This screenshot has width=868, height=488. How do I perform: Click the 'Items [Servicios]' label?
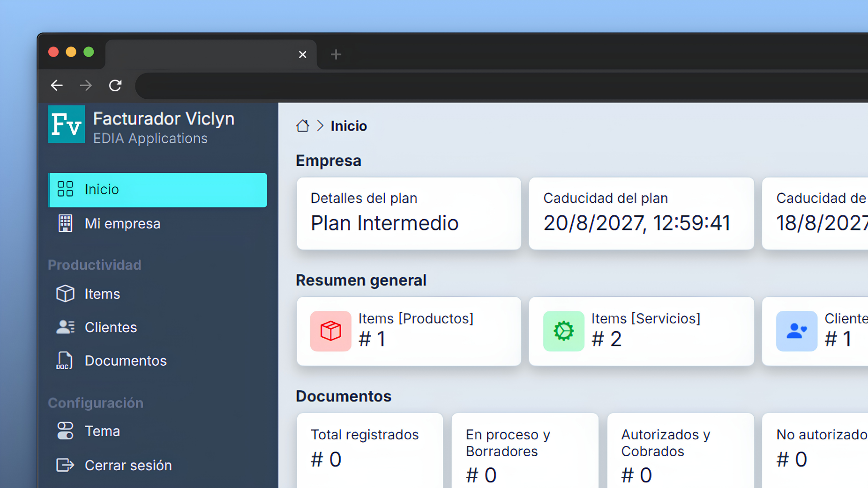[x=646, y=318]
